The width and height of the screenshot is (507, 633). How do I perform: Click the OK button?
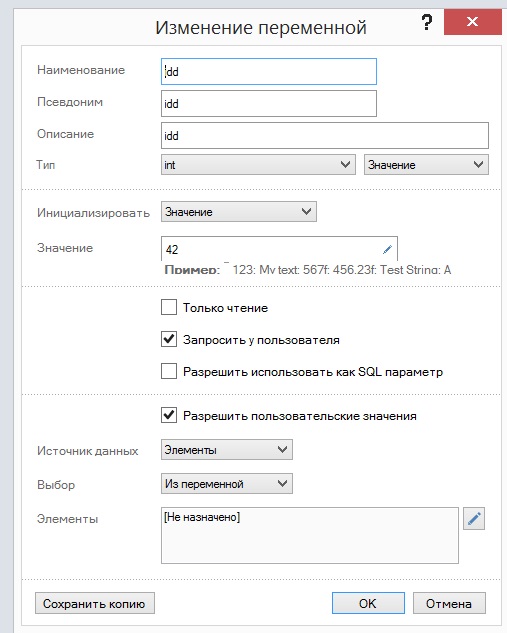(x=368, y=603)
